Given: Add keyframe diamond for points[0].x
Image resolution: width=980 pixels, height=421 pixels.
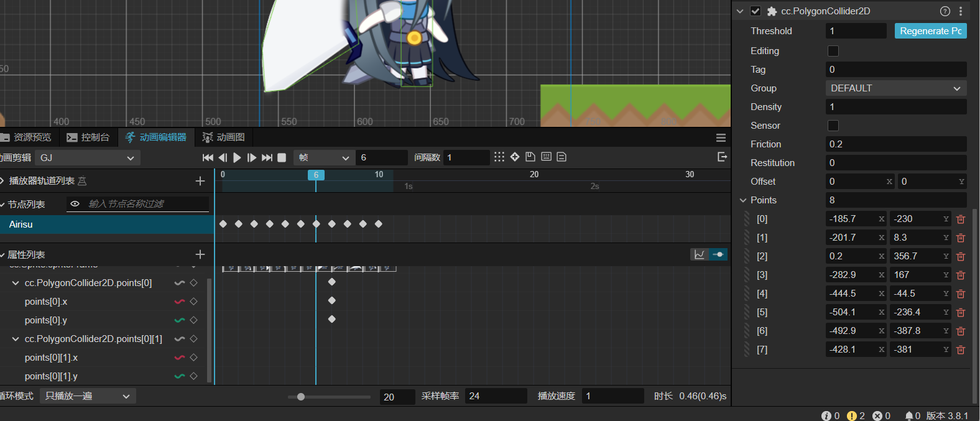Looking at the screenshot, I should pos(194,302).
